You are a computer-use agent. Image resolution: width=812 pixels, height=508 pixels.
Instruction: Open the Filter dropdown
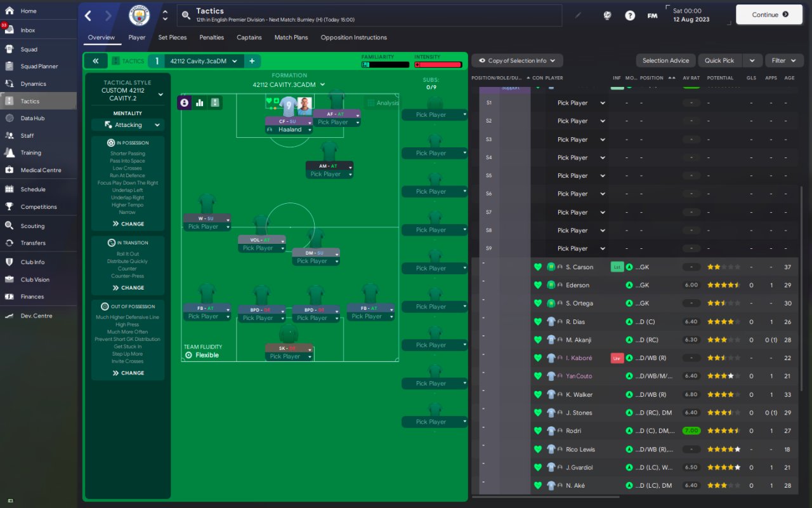click(784, 60)
